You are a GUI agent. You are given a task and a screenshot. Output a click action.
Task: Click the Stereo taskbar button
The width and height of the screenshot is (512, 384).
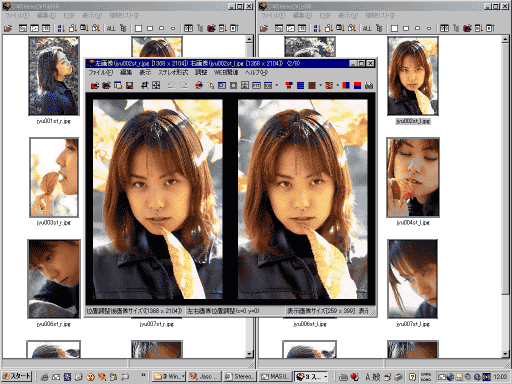coord(239,377)
